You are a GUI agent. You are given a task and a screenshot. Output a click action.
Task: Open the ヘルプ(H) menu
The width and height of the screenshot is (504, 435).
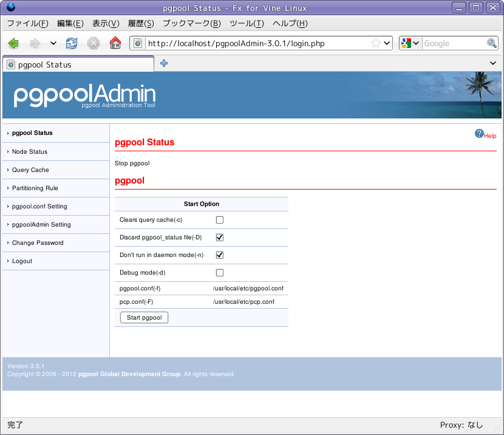(x=290, y=24)
